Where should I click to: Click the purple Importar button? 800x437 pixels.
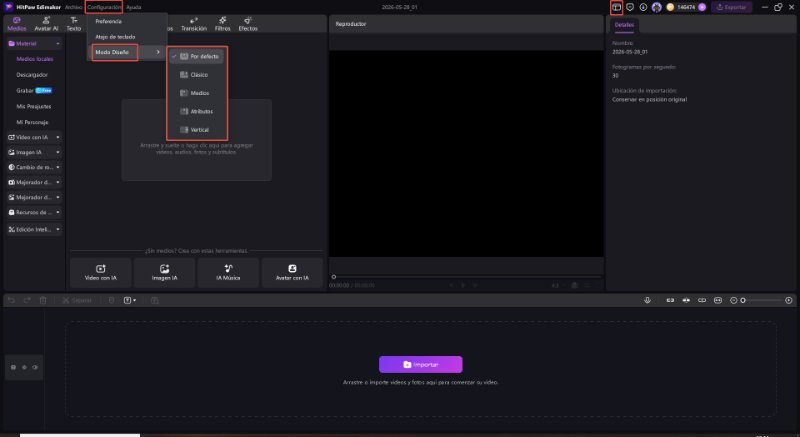[x=420, y=365]
